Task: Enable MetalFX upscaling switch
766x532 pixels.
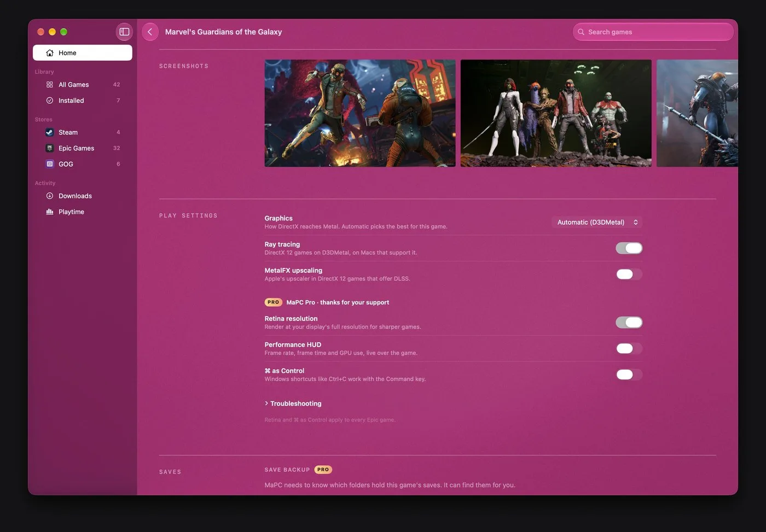Action: point(629,274)
